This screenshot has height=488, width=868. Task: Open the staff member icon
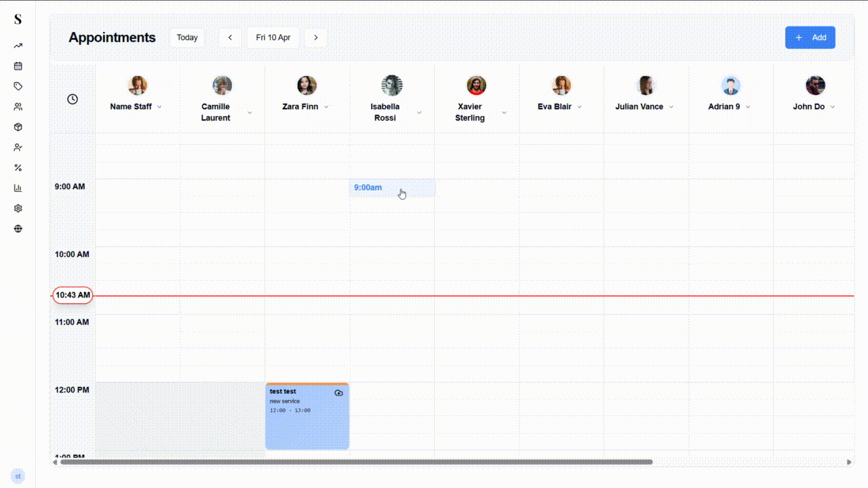tap(18, 147)
